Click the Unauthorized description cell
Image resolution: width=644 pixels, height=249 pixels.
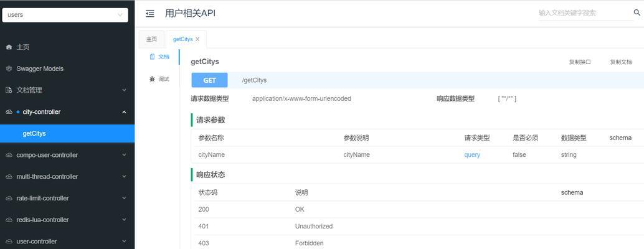pos(314,227)
